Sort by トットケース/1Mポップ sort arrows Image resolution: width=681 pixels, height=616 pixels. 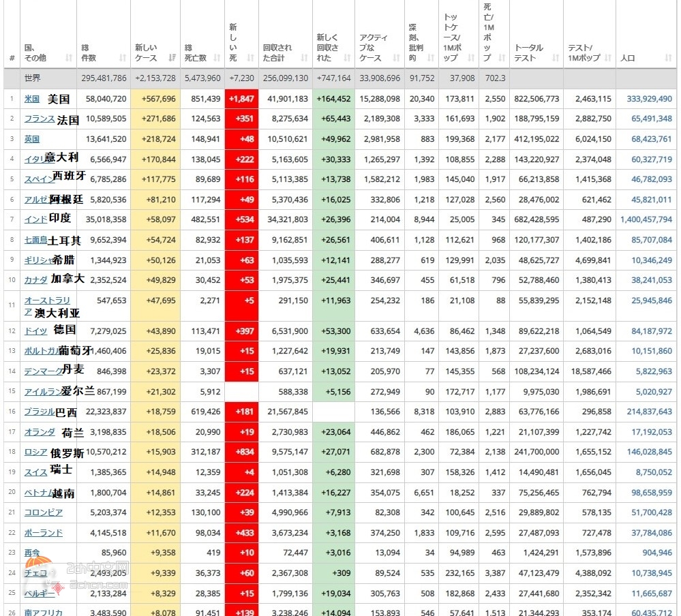pyautogui.click(x=471, y=58)
